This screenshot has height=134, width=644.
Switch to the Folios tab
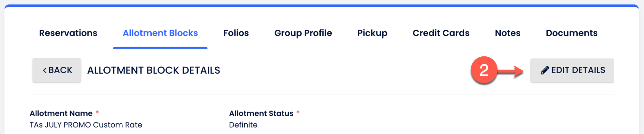(236, 33)
